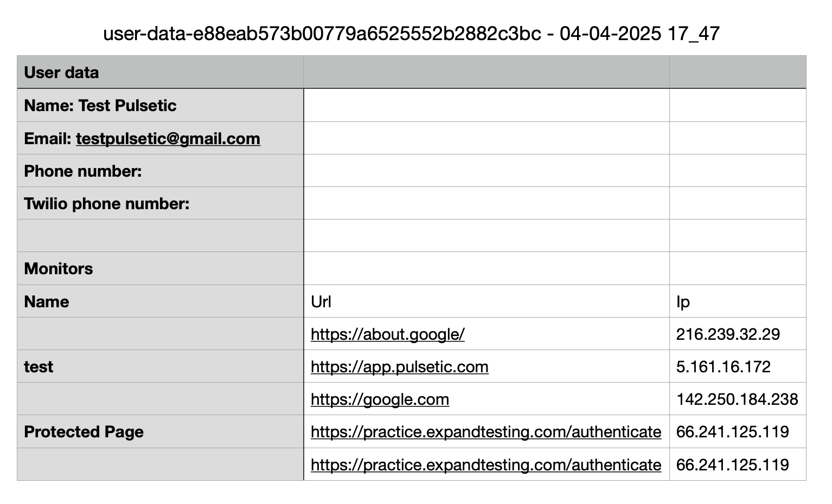Select the user-data document title text

coord(412,34)
